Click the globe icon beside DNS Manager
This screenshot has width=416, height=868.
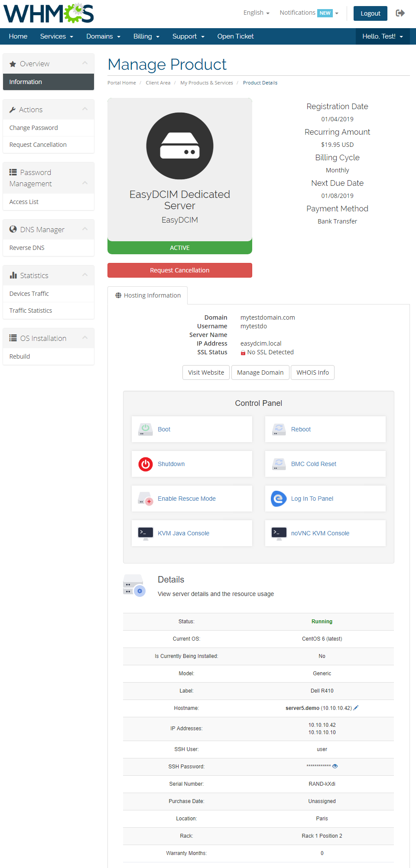pos(13,229)
